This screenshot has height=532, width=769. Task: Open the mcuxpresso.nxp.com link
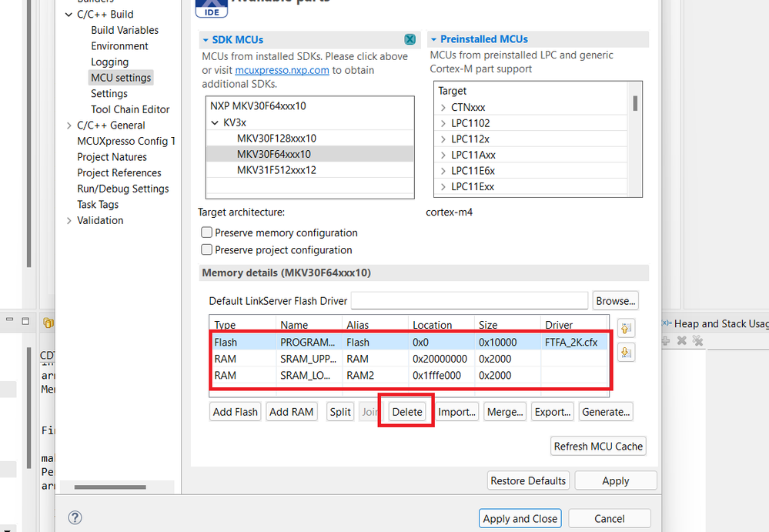pyautogui.click(x=282, y=70)
